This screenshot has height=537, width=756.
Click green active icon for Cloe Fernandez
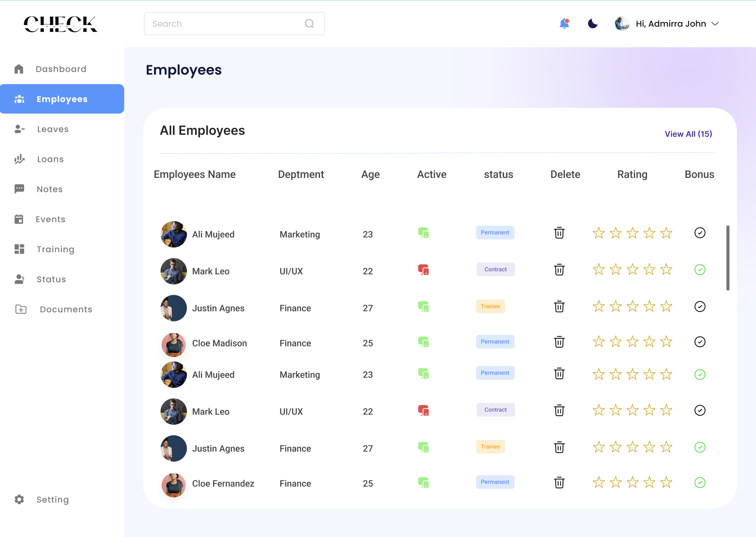tap(423, 482)
